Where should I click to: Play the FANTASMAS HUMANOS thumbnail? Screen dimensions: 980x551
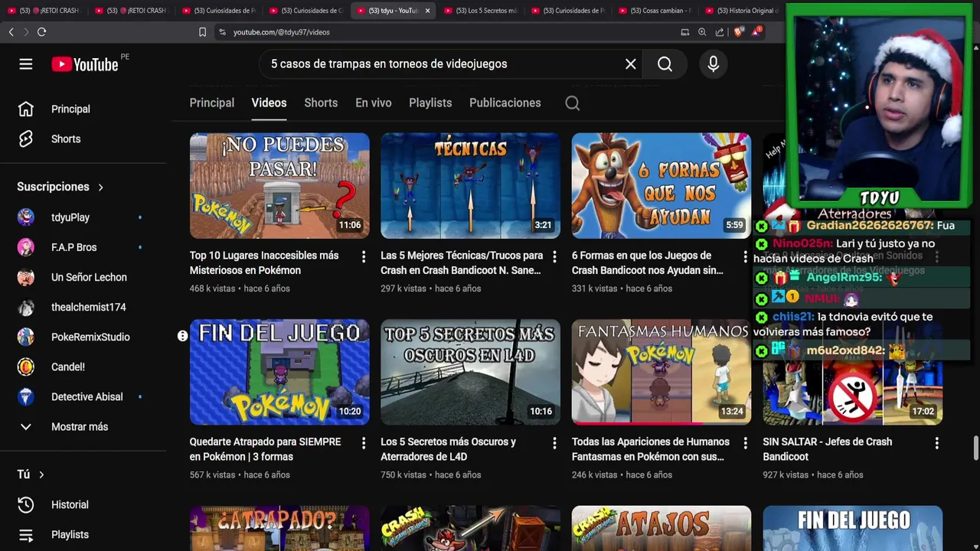coord(661,373)
